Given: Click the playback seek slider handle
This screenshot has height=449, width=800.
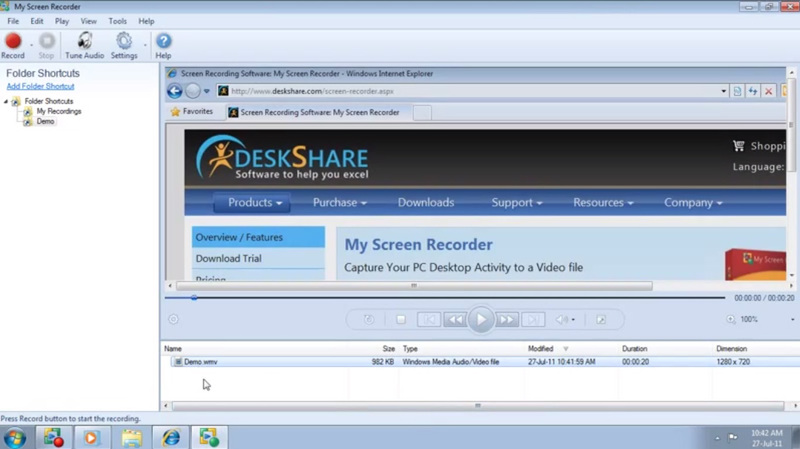Looking at the screenshot, I should (194, 297).
